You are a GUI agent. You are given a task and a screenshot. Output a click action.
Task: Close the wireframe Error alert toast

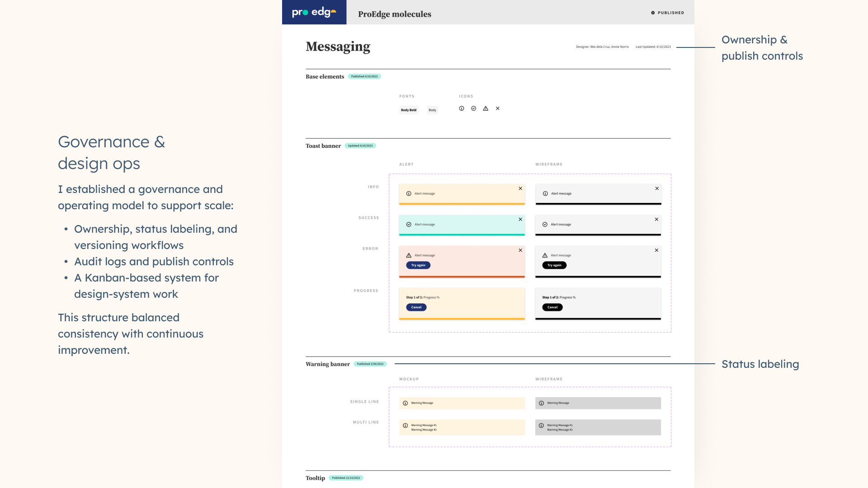coord(656,250)
